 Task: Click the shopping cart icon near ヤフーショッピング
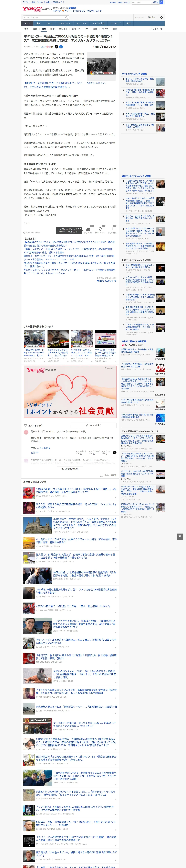[x=63, y=11]
